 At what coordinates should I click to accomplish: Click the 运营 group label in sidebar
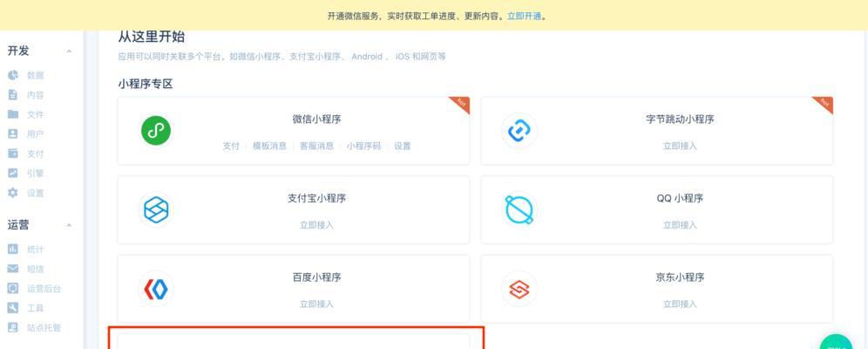tap(18, 224)
